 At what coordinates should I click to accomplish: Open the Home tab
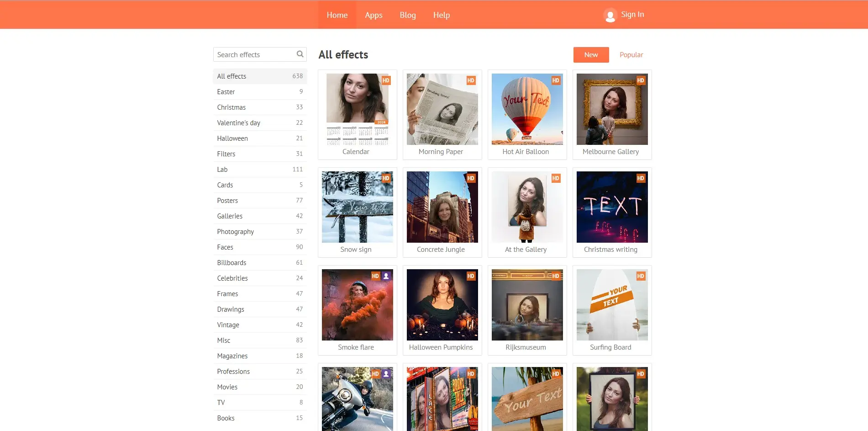point(337,15)
